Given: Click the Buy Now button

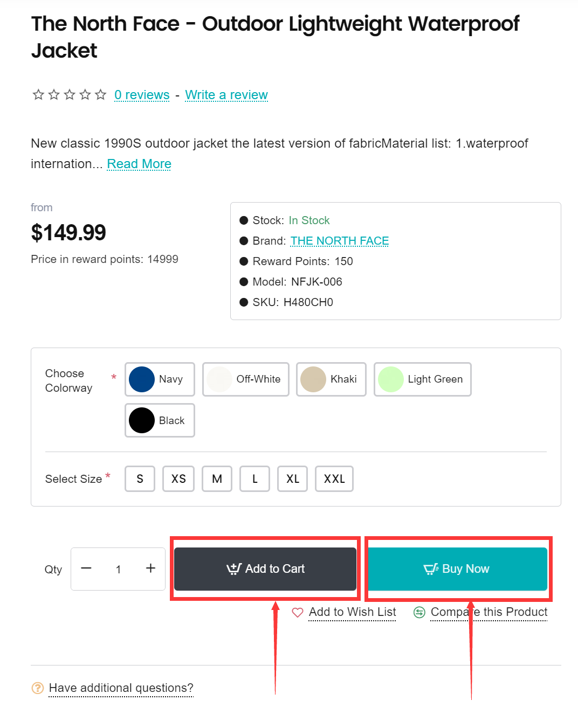Looking at the screenshot, I should [x=457, y=569].
